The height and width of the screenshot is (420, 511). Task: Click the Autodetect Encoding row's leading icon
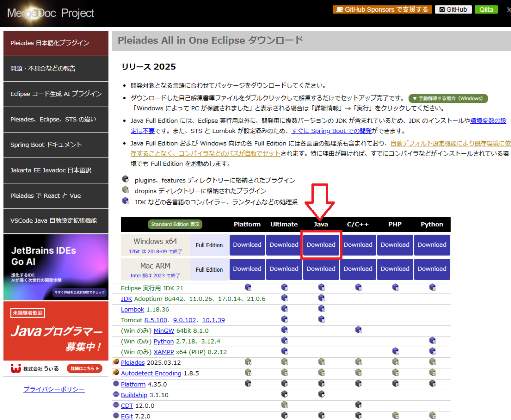[116, 373]
